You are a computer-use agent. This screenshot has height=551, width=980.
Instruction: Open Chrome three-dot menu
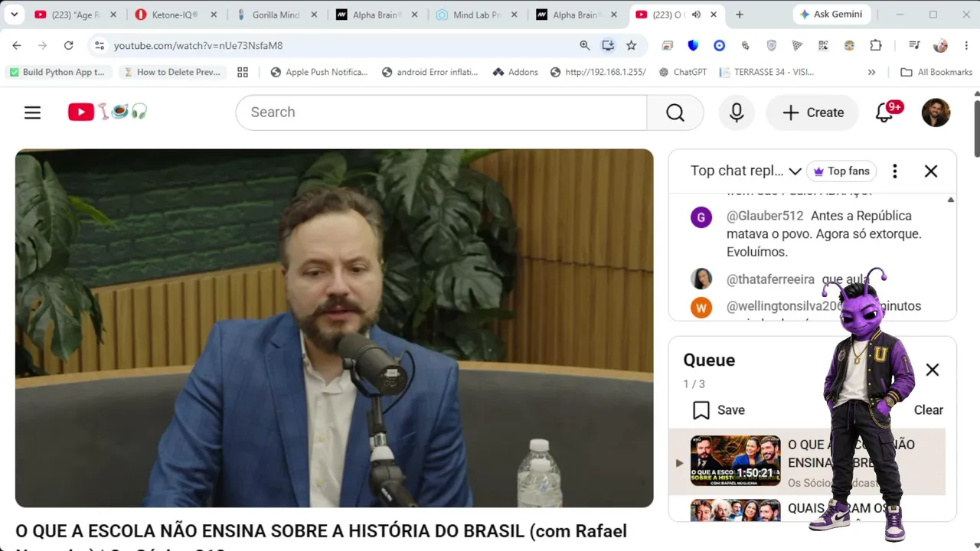(x=965, y=45)
